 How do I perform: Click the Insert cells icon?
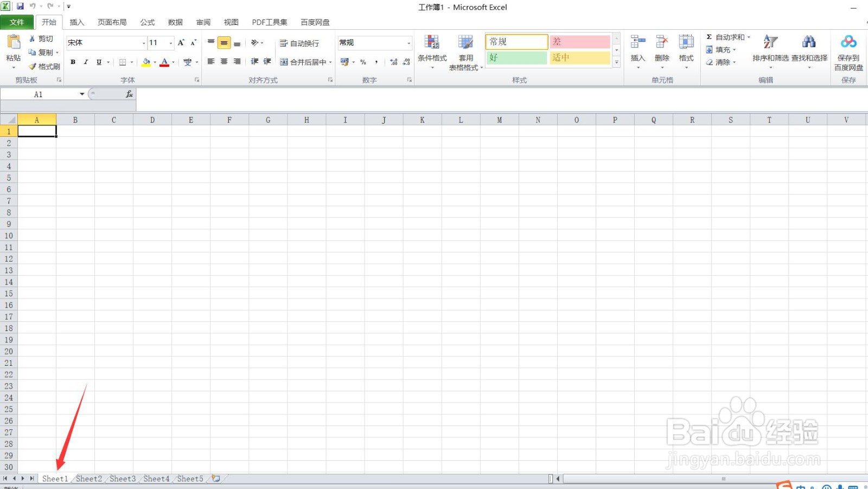pyautogui.click(x=638, y=42)
